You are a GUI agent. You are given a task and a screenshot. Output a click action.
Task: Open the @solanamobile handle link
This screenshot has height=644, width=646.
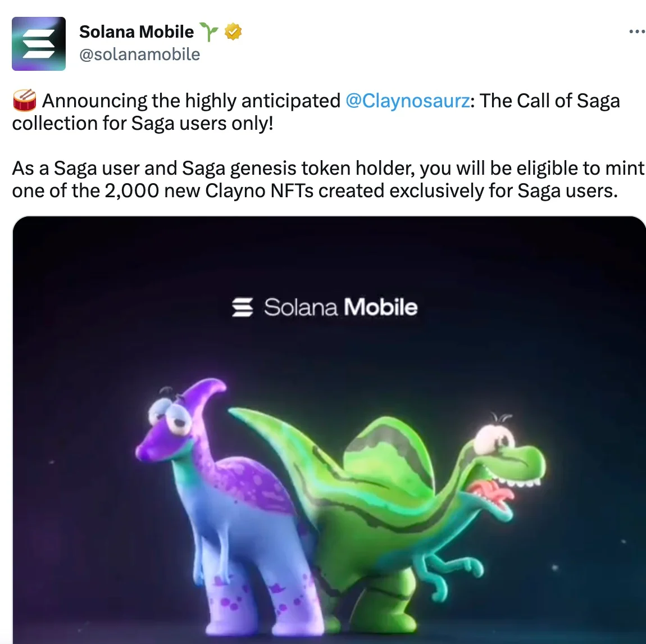pos(140,55)
